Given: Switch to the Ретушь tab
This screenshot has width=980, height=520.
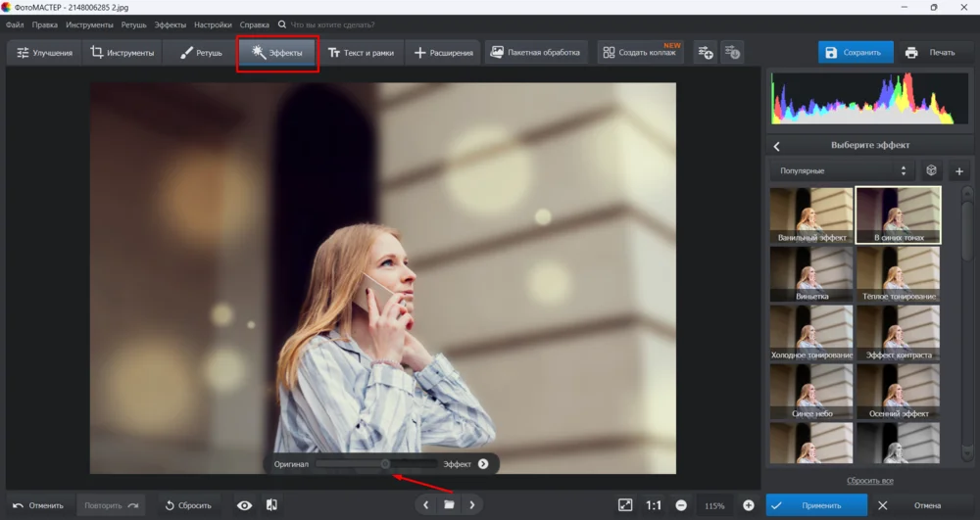Looking at the screenshot, I should (x=201, y=53).
